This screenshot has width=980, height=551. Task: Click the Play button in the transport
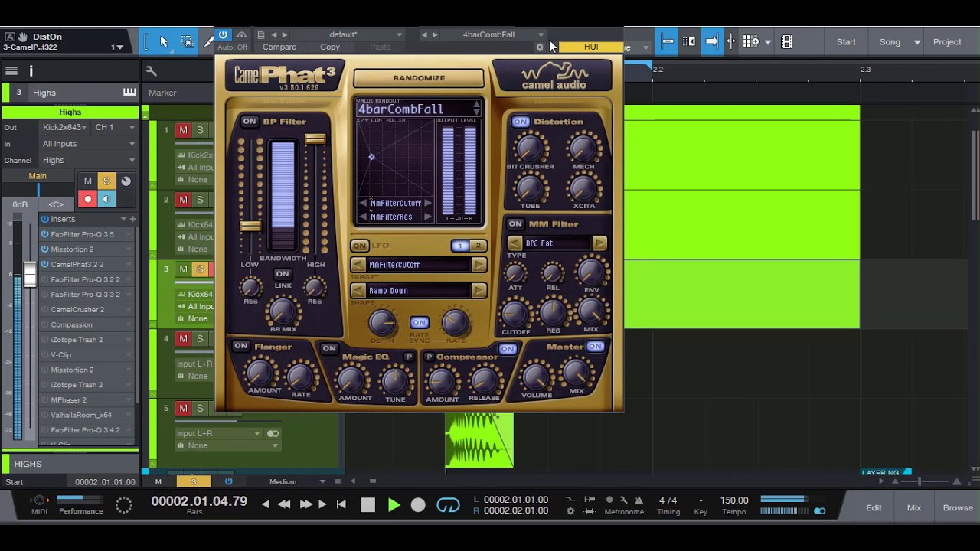[394, 505]
